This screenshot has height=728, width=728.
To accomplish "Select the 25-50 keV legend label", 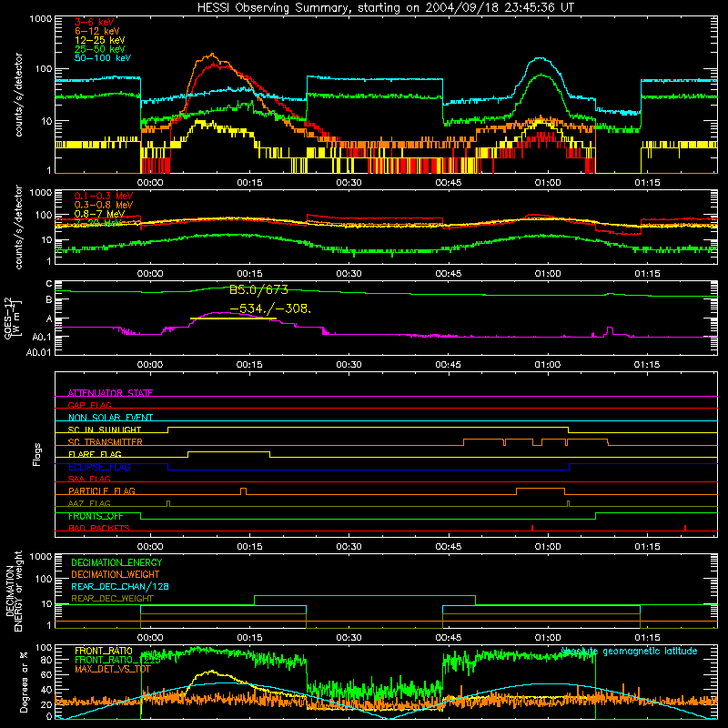I will tap(100, 49).
